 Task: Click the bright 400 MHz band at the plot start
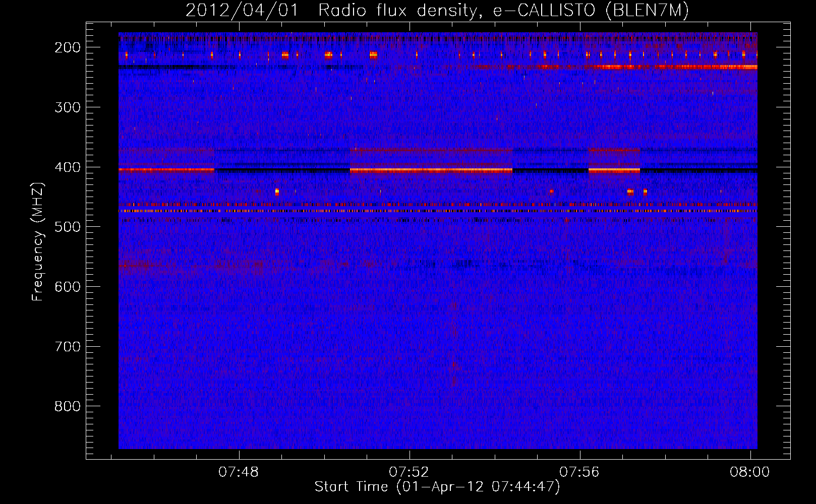(166, 170)
